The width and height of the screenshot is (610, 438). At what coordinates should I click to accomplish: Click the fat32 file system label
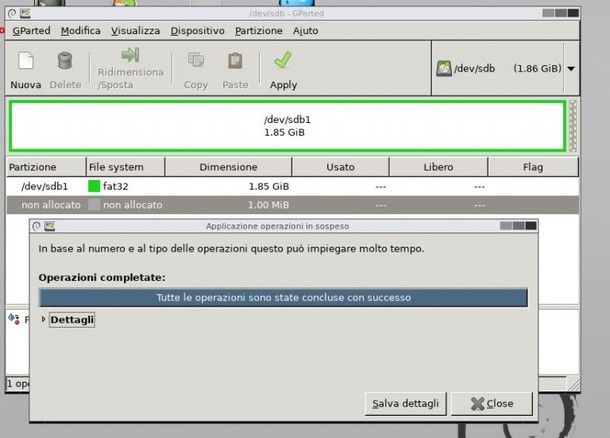pyautogui.click(x=116, y=186)
